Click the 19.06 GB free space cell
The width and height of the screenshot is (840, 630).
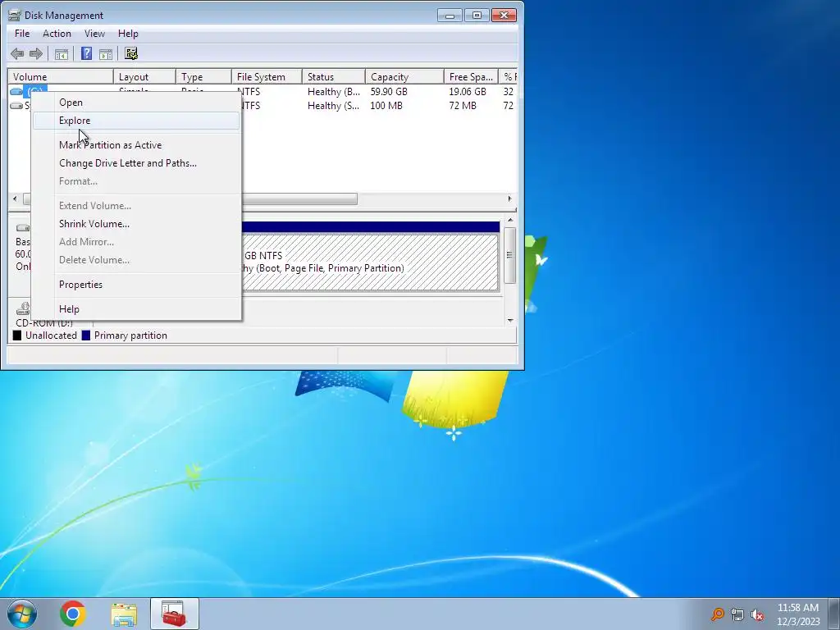468,92
